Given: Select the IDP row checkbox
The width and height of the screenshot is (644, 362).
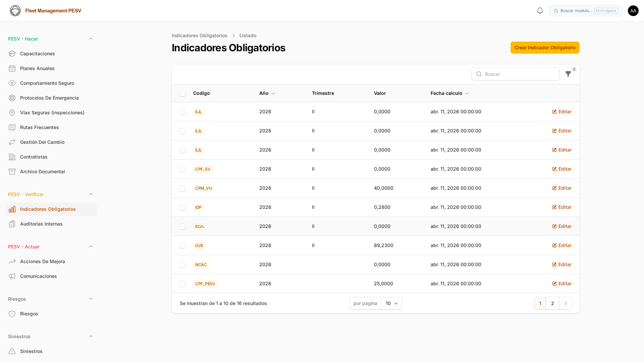Looking at the screenshot, I should coord(182,207).
